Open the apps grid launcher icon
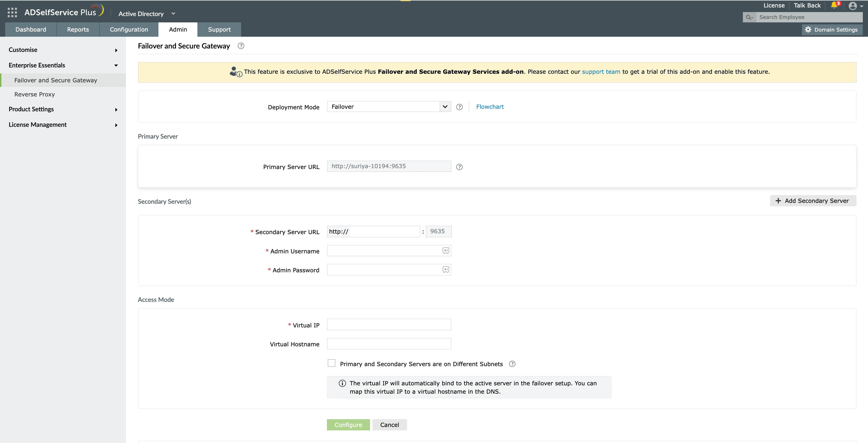 pos(12,12)
